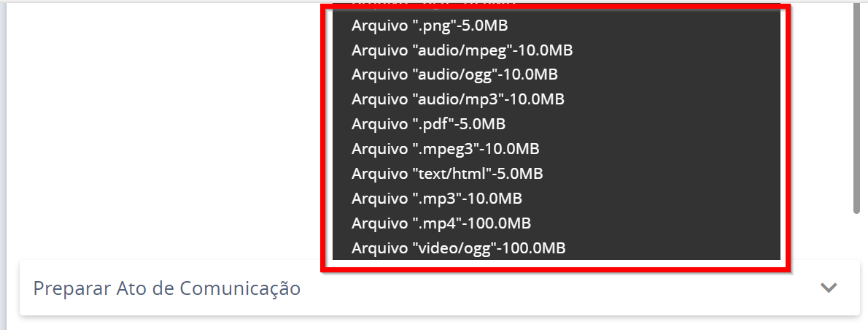Select the Arquivo ".mpeg3"-10.0MB entry
This screenshot has width=868, height=330.
[445, 150]
